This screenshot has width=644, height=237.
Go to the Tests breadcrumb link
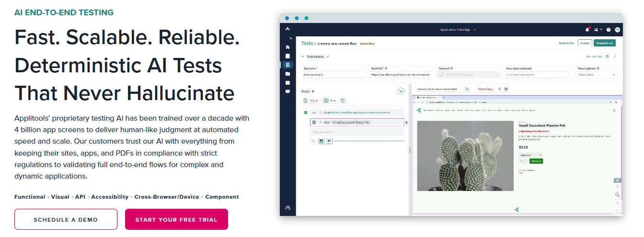pyautogui.click(x=307, y=43)
